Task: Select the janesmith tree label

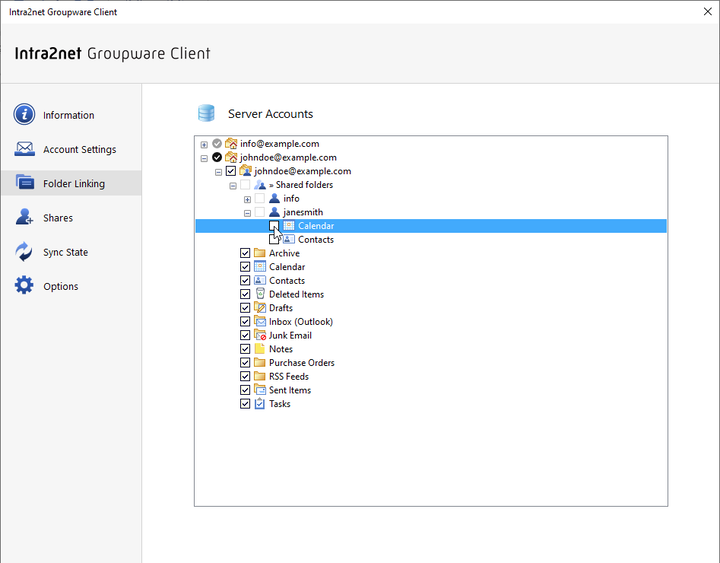Action: [x=303, y=212]
